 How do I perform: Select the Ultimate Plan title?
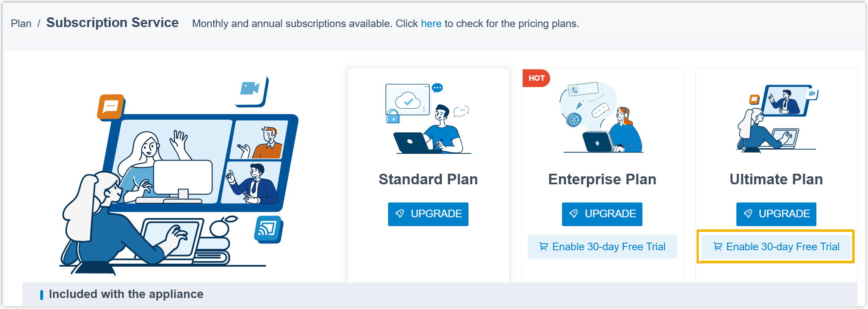coord(776,179)
